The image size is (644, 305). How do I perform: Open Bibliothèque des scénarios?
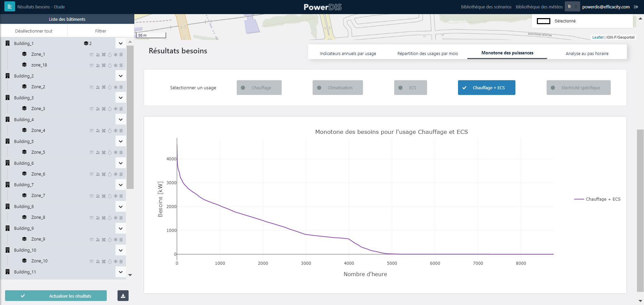point(486,7)
